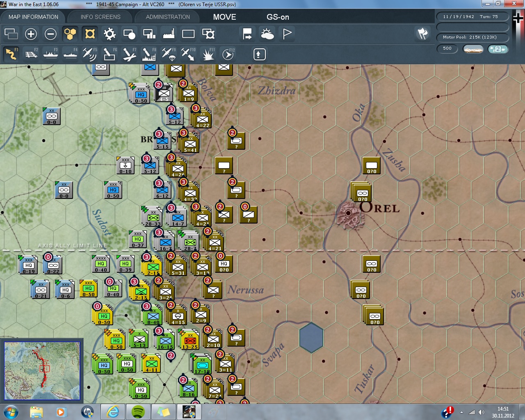Zoom in with the plus icon
This screenshot has height=420, width=525.
point(31,34)
